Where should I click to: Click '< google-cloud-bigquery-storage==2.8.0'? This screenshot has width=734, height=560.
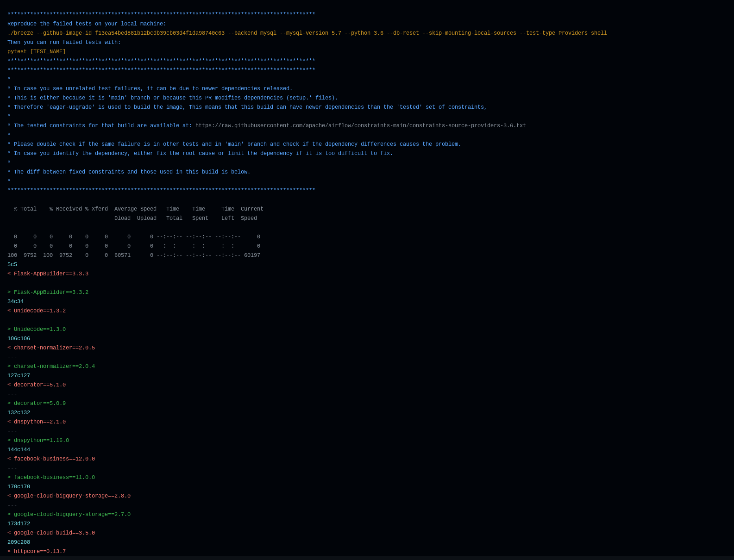click(x=69, y=496)
